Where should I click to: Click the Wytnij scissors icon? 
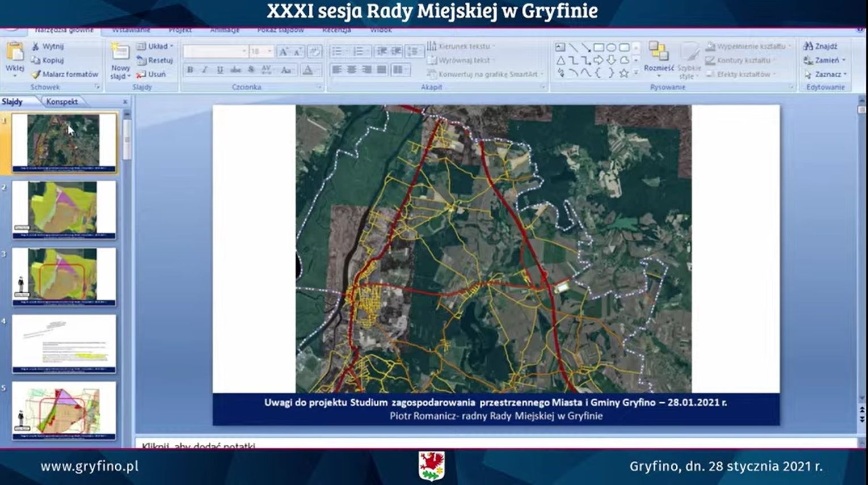[x=36, y=47]
